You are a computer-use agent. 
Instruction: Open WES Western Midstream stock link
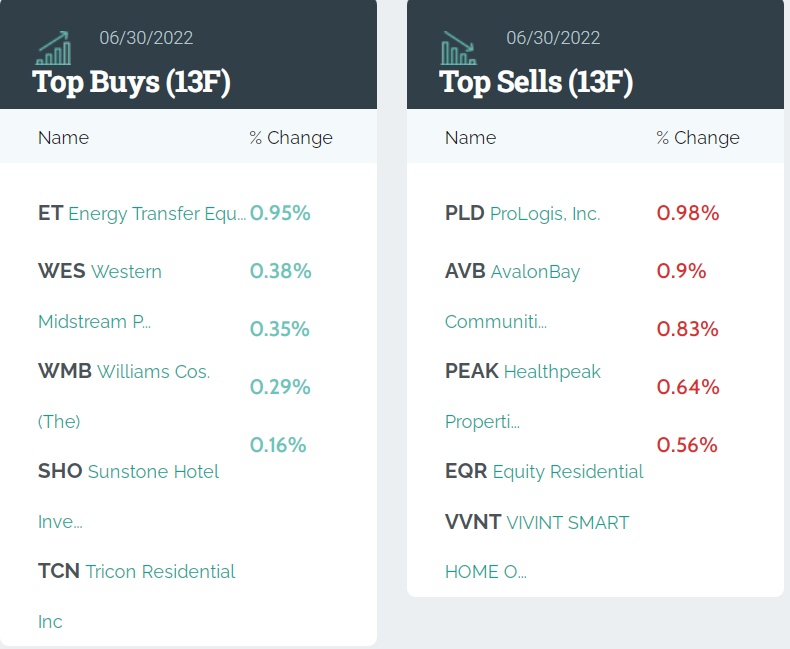click(x=100, y=272)
